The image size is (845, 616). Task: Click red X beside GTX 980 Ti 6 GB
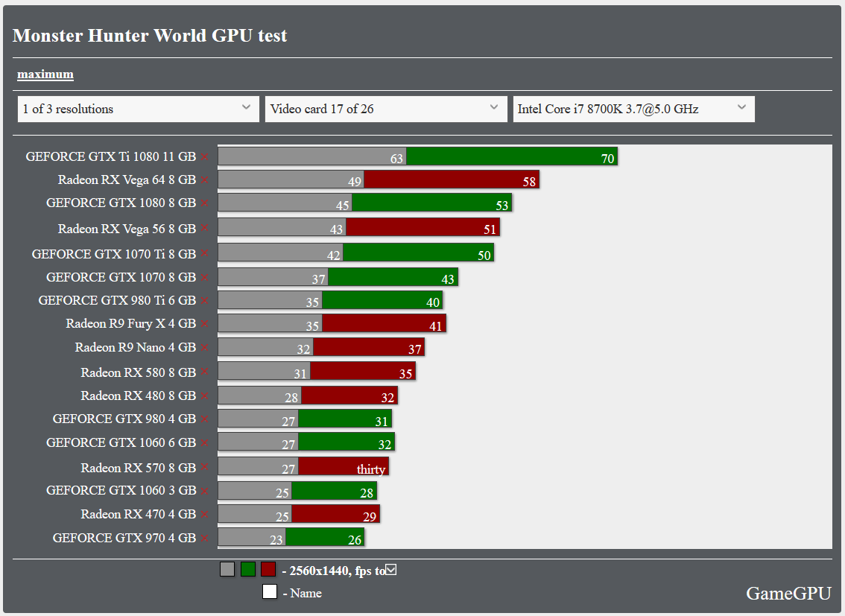pyautogui.click(x=205, y=300)
